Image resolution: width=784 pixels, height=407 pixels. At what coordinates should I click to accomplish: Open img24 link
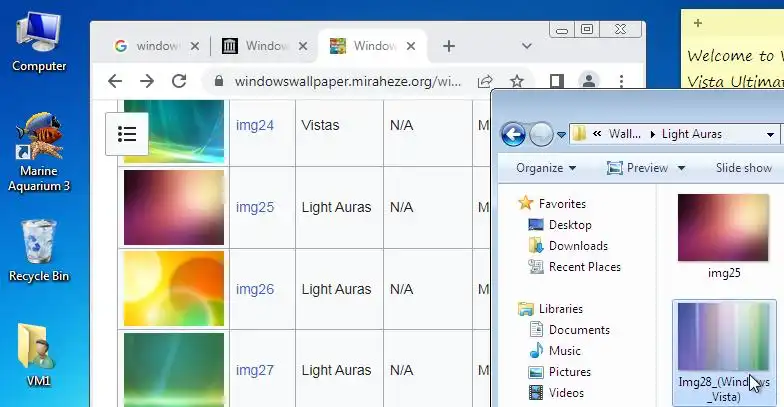pos(255,125)
